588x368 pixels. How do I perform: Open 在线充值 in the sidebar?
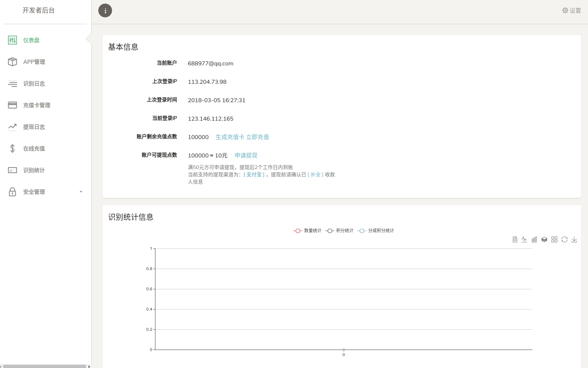pos(34,148)
